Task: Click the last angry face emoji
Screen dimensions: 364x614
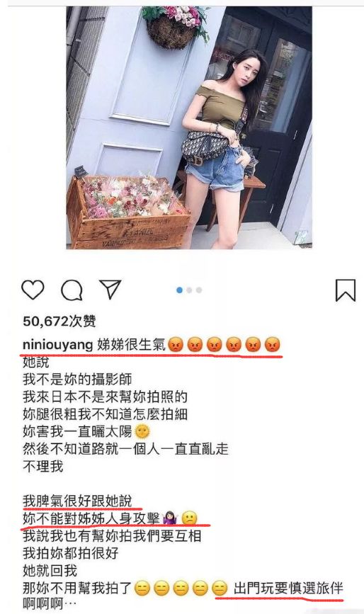Action: 273,346
